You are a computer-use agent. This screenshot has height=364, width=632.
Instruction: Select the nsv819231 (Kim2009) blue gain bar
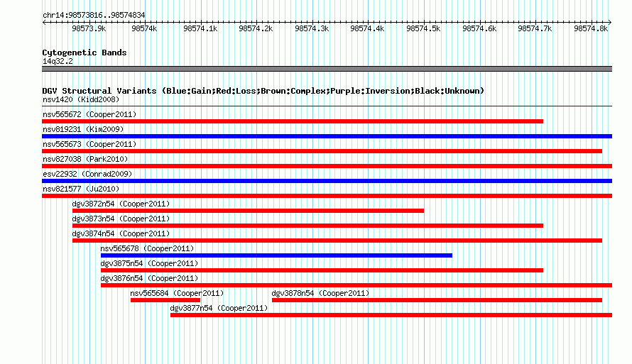pos(327,136)
